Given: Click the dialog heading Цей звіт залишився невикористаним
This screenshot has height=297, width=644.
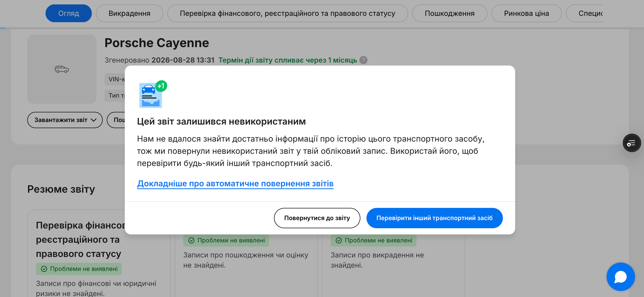Looking at the screenshot, I should tap(221, 121).
